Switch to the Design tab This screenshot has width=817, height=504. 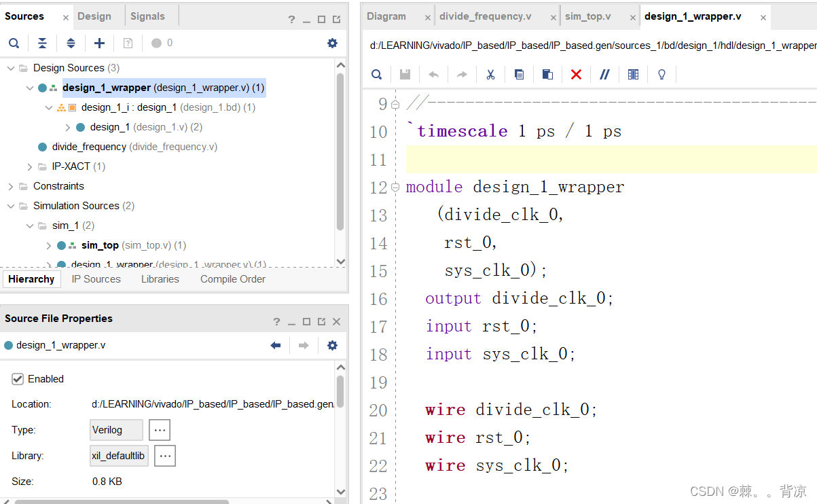pos(96,15)
